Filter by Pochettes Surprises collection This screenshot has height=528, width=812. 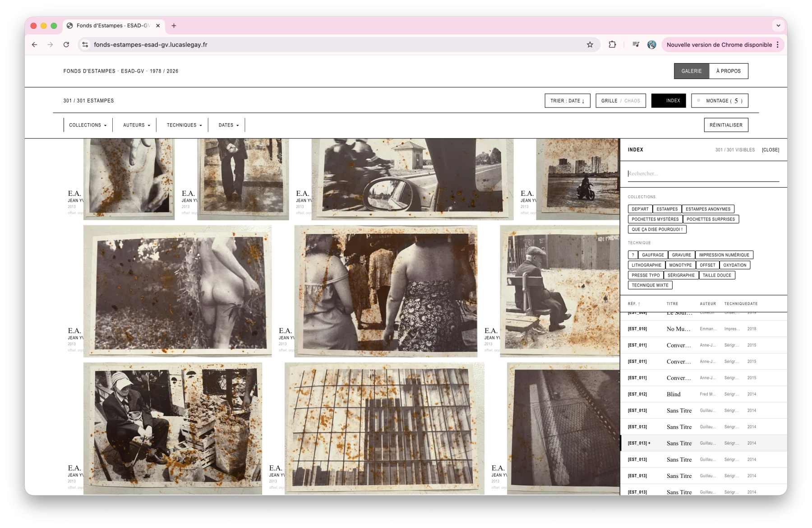click(711, 219)
